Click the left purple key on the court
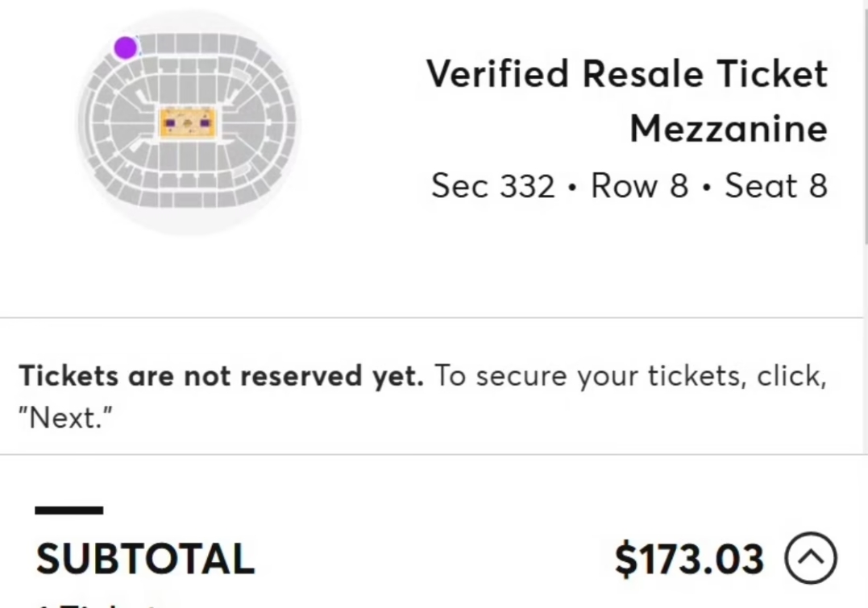This screenshot has height=608, width=868. (170, 123)
